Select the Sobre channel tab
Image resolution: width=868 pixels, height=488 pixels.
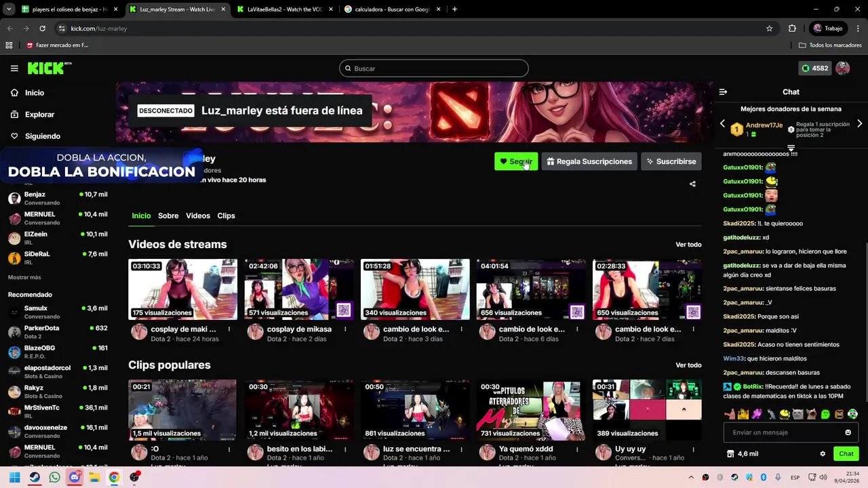[x=168, y=216]
